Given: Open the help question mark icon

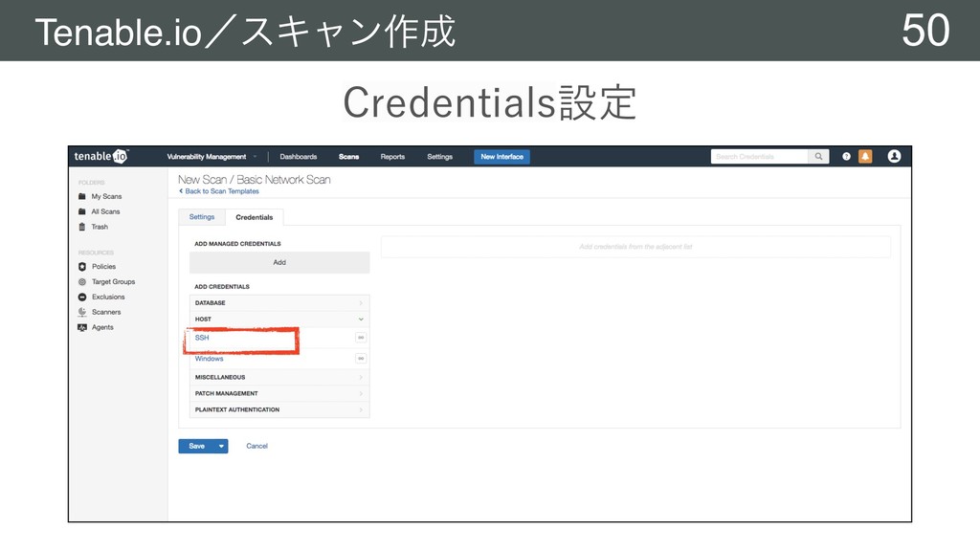Looking at the screenshot, I should [846, 157].
